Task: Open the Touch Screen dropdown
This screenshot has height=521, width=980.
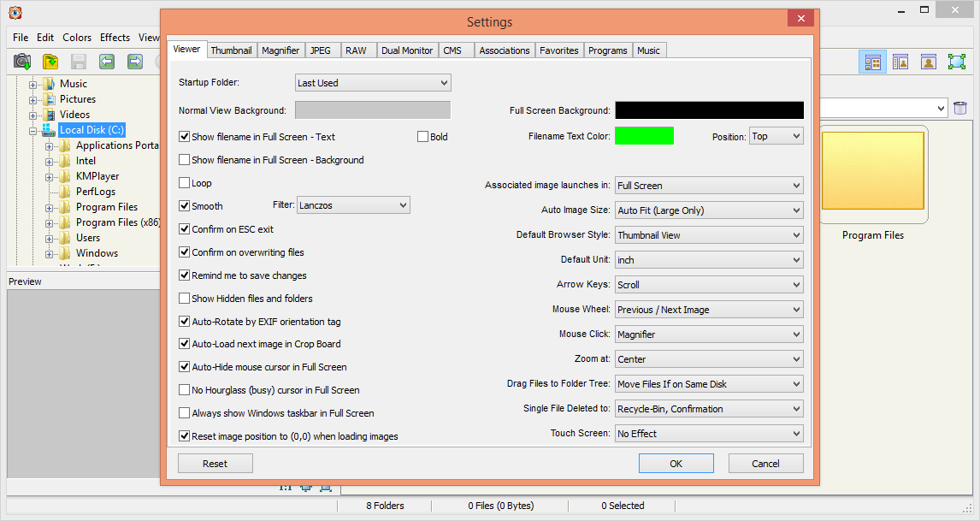Action: [710, 434]
